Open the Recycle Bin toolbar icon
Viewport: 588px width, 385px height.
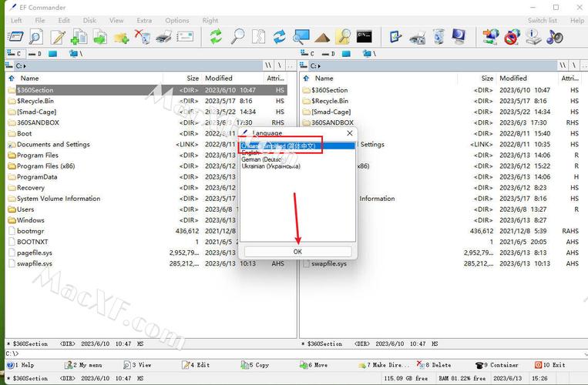click(x=438, y=37)
